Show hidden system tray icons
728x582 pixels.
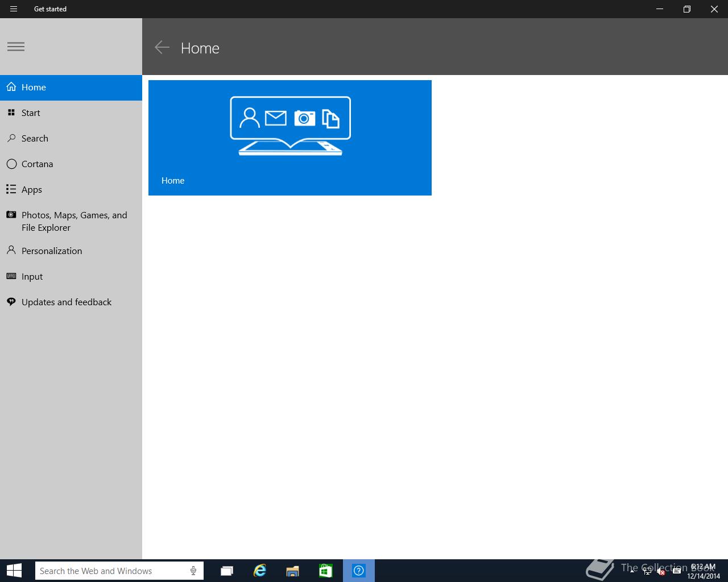point(632,571)
